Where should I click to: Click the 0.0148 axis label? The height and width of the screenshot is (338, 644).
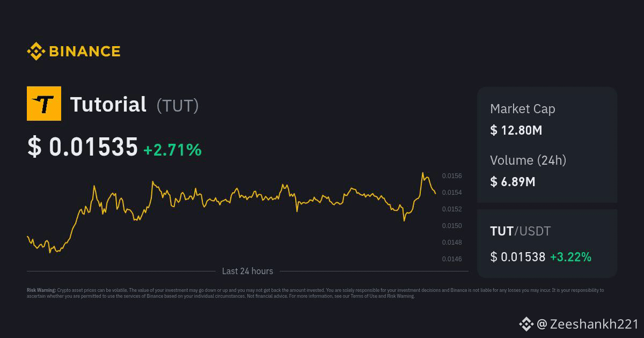click(x=452, y=243)
